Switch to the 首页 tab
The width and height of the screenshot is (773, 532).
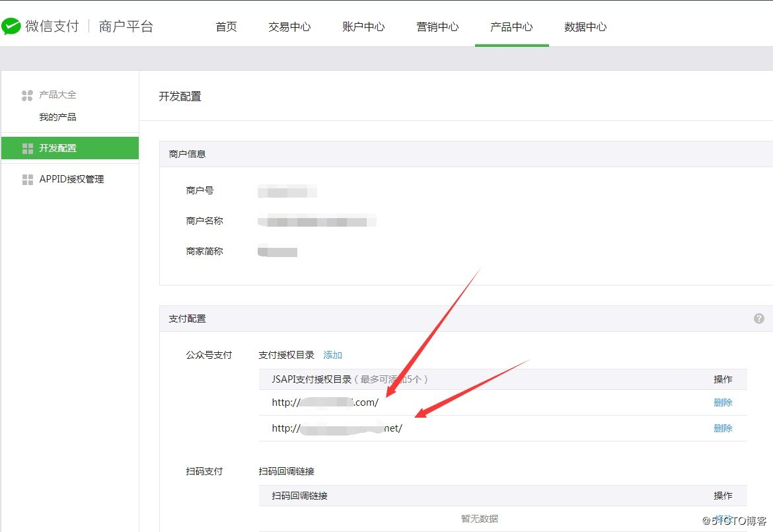(226, 26)
